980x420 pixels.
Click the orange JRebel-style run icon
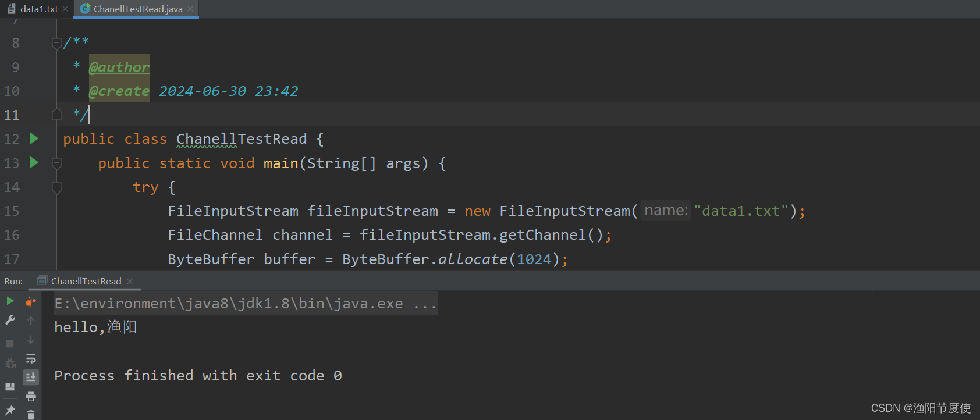pos(31,301)
